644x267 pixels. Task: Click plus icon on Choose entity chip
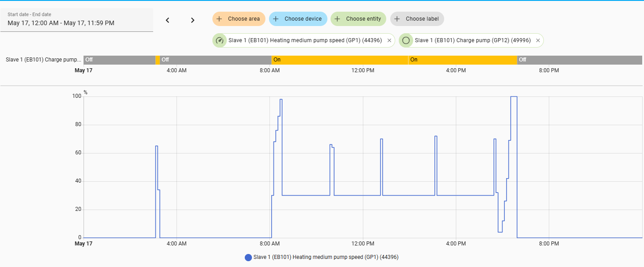coord(337,19)
